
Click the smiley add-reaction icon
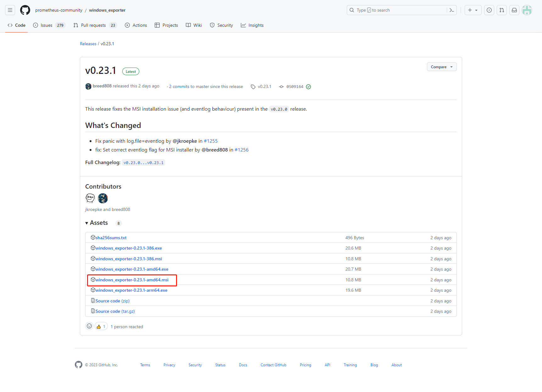tap(89, 326)
